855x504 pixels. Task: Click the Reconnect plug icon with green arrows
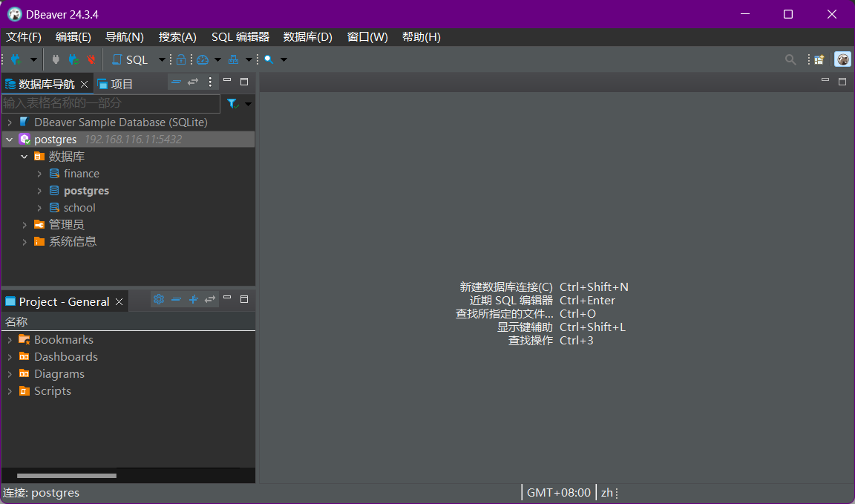[x=73, y=59]
